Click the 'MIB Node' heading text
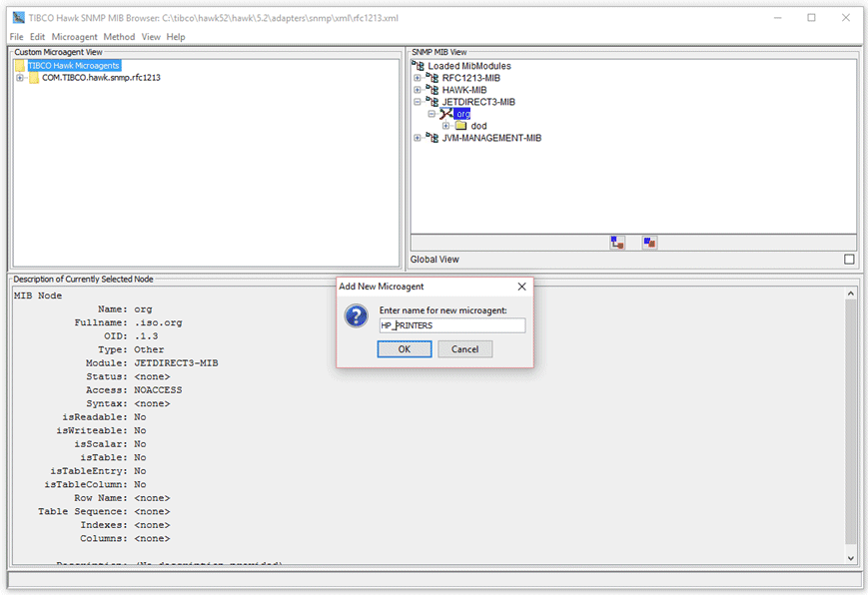 38,296
